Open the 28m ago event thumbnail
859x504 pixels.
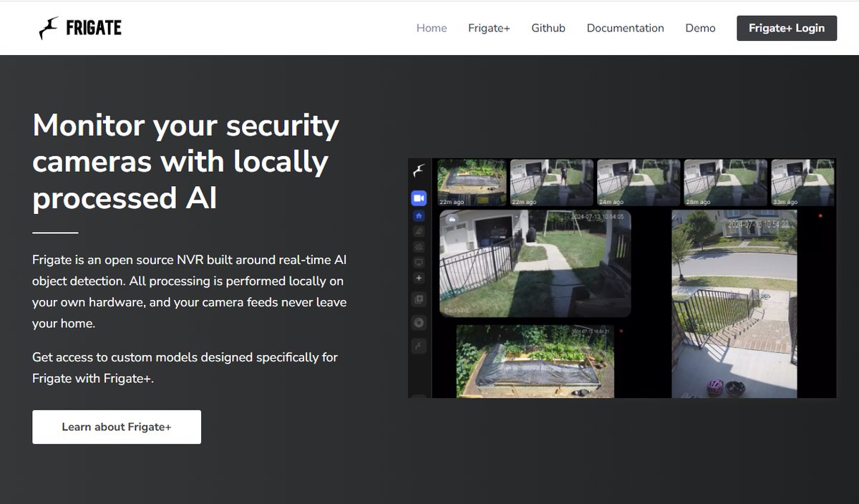[725, 183]
